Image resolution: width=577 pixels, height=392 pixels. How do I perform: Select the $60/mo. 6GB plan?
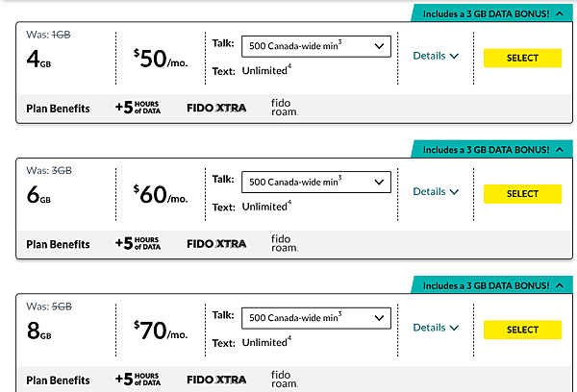click(522, 194)
